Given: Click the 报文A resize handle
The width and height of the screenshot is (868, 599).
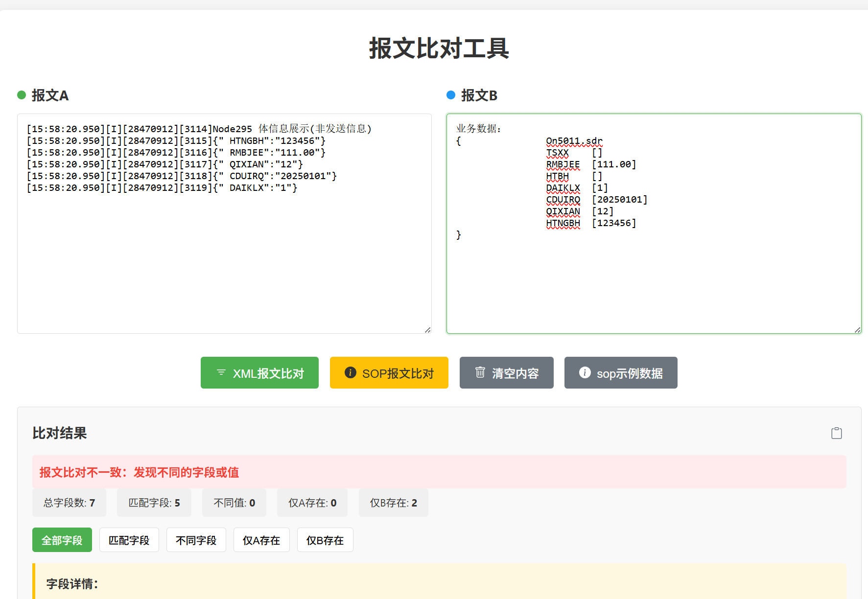Looking at the screenshot, I should tap(428, 330).
